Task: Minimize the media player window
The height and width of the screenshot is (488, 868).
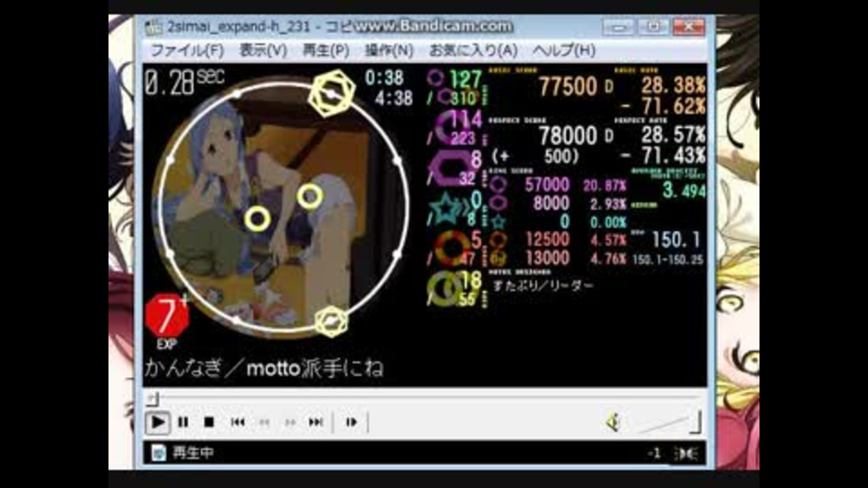Action: 618,26
